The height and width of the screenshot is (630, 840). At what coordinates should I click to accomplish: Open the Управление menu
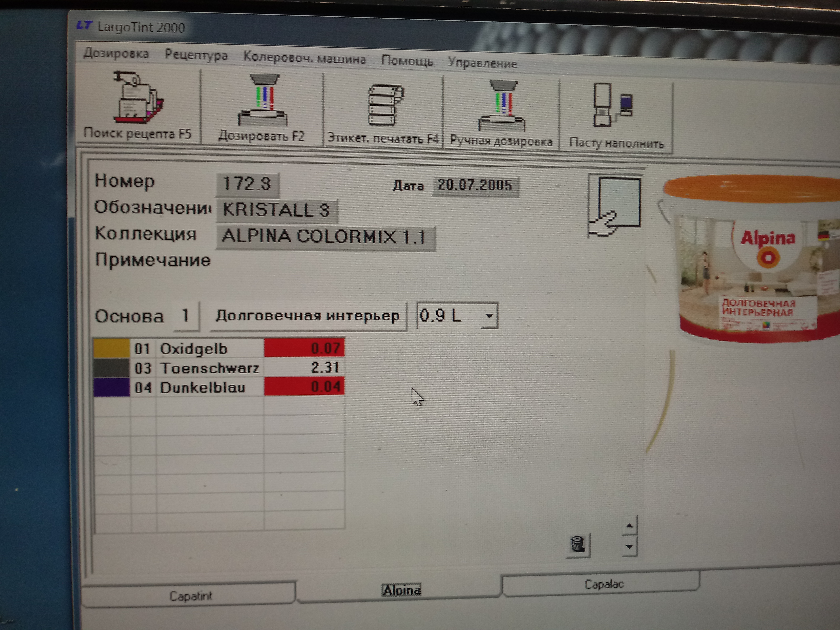[x=482, y=63]
